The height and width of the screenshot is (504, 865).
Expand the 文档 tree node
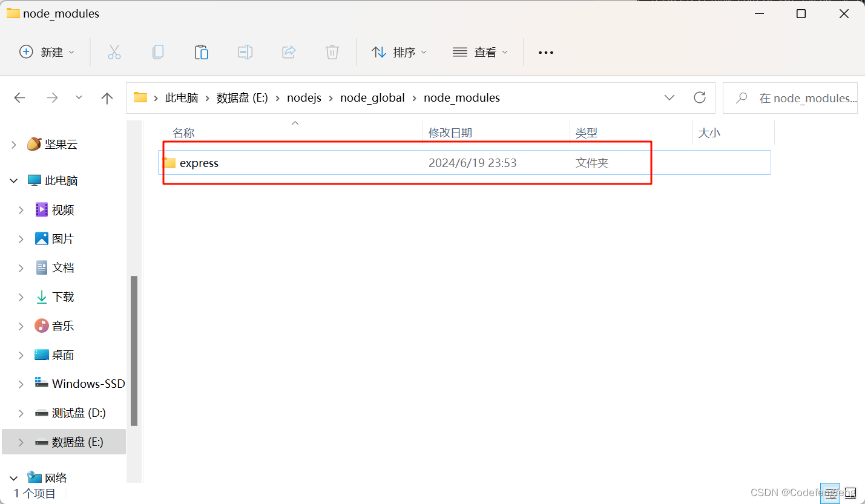[x=21, y=267]
